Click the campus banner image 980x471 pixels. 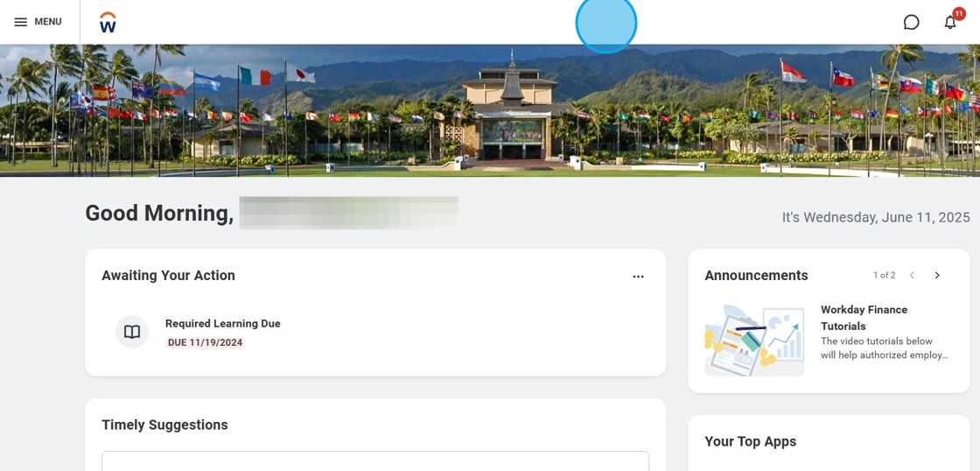coord(490,110)
